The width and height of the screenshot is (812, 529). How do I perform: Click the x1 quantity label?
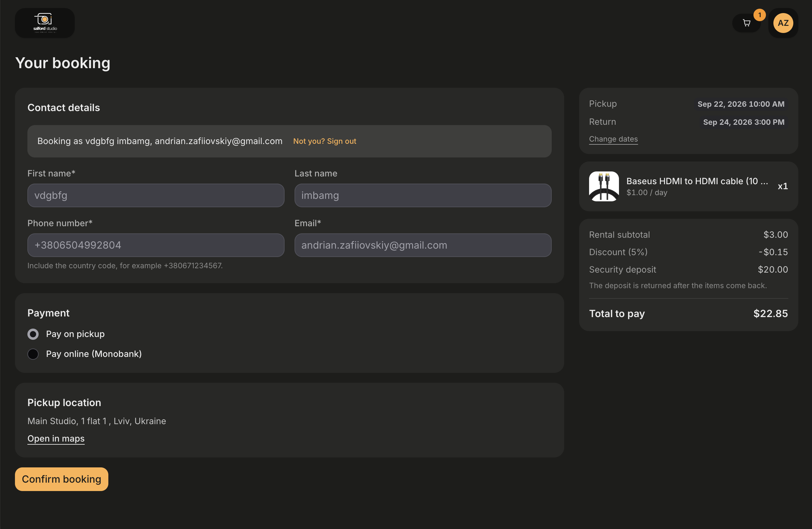[783, 186]
